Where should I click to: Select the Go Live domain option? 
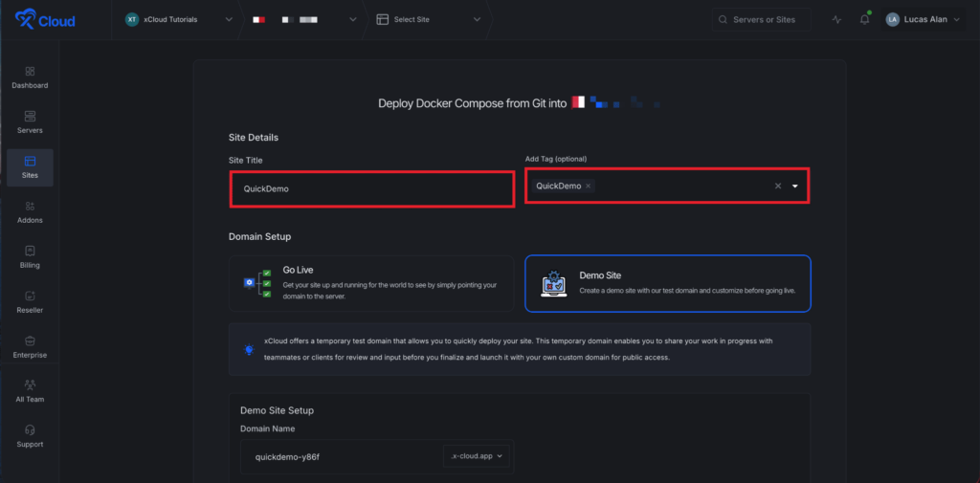coord(371,283)
